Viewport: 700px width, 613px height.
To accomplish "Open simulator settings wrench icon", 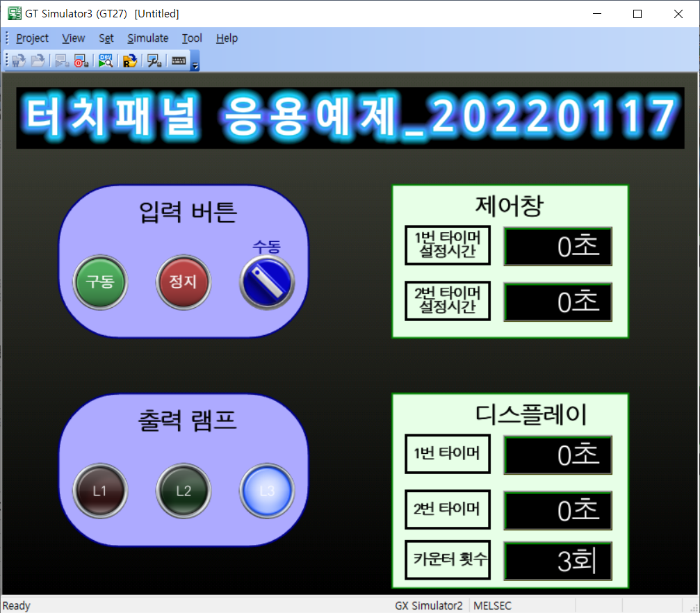I will tap(154, 60).
